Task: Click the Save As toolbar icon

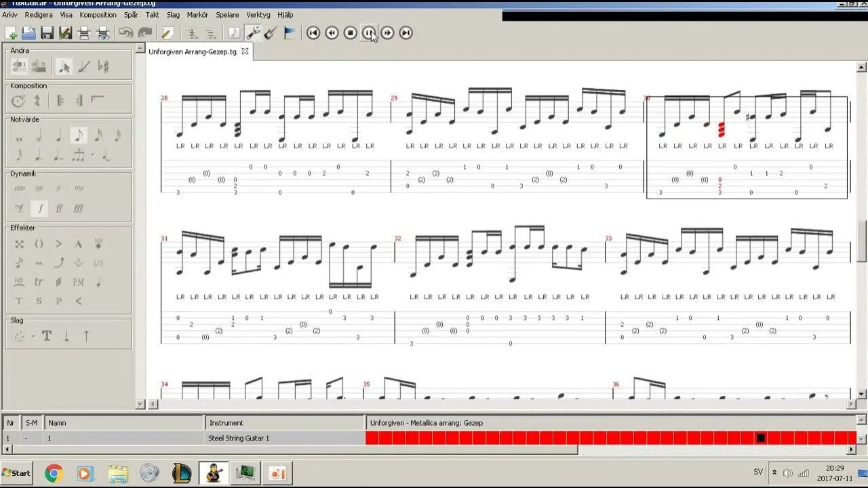Action: 65,33
